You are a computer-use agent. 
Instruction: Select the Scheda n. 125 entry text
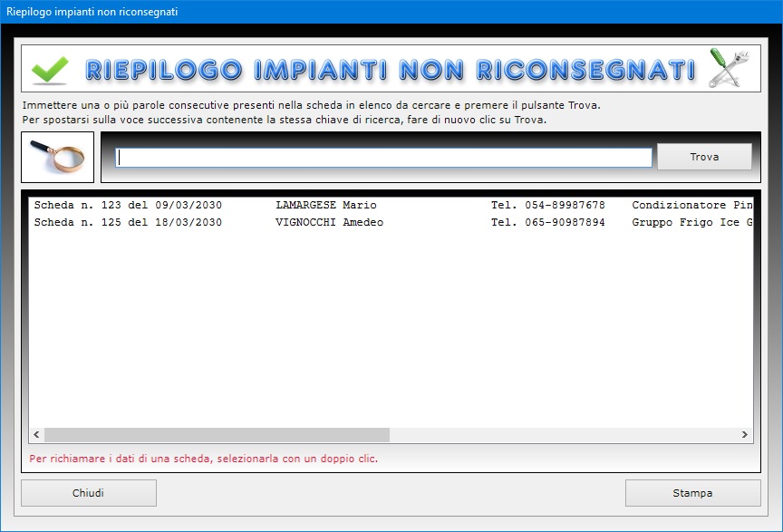(127, 223)
